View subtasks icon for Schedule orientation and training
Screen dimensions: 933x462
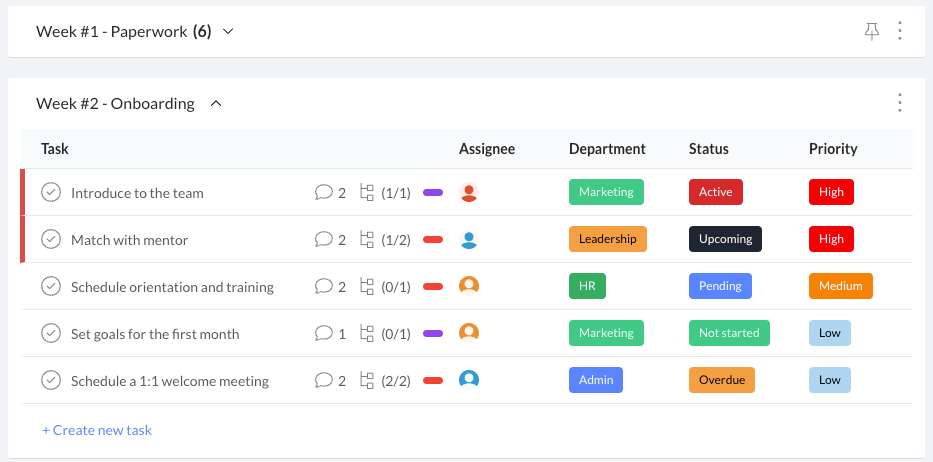(x=367, y=286)
